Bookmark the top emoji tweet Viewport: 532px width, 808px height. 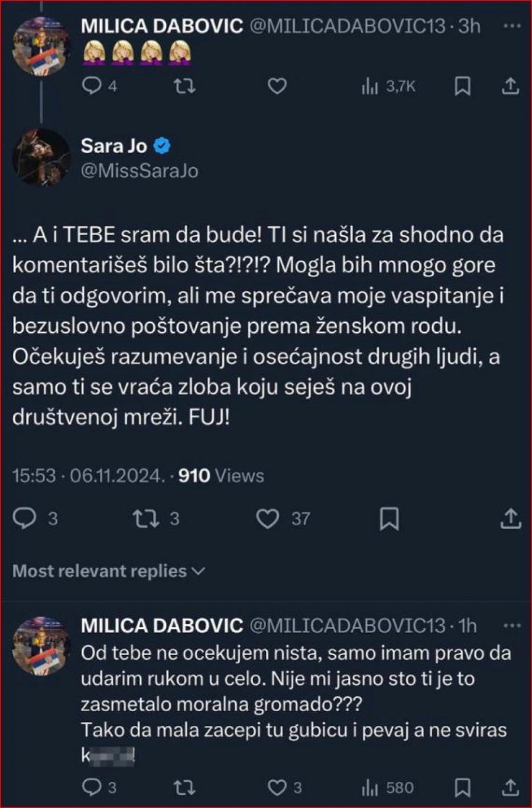(x=462, y=87)
